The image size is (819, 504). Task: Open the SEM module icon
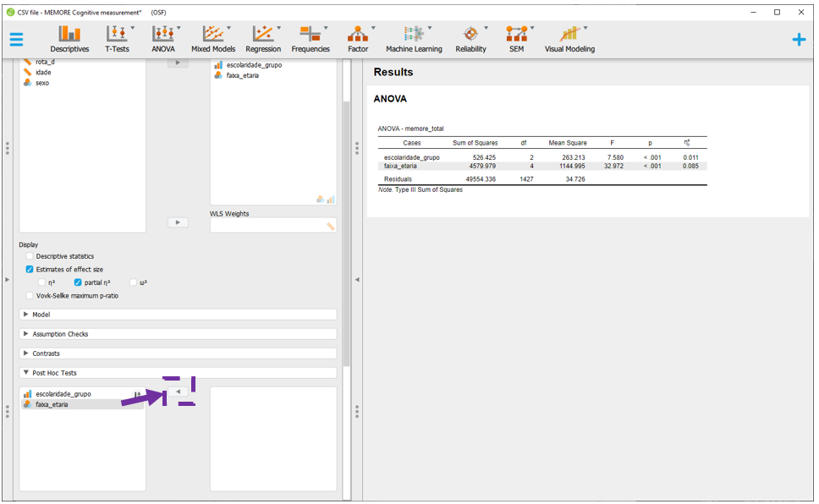tap(516, 39)
